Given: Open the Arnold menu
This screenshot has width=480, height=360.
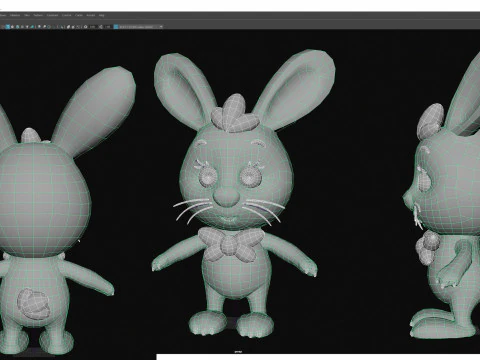Looking at the screenshot, I should [x=91, y=15].
